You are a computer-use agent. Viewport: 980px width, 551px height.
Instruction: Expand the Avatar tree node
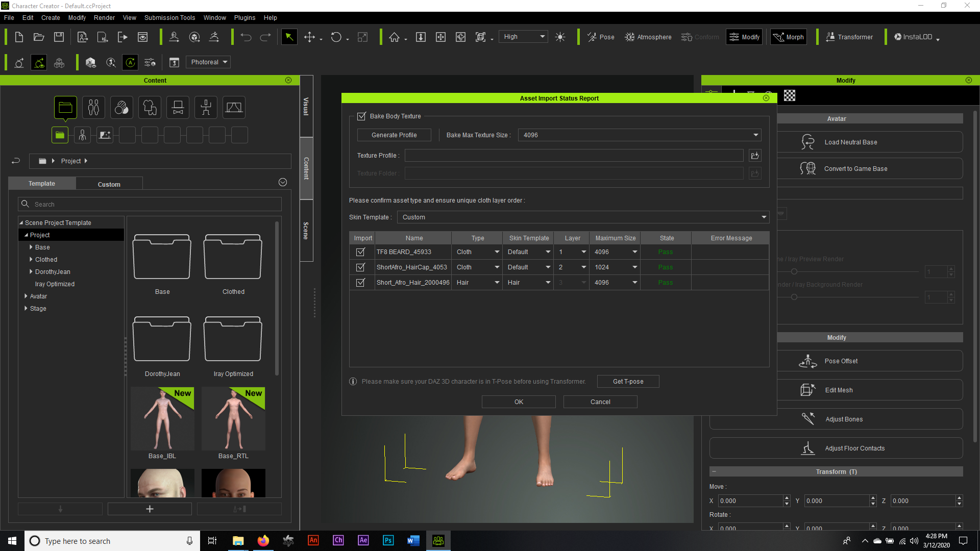tap(26, 296)
